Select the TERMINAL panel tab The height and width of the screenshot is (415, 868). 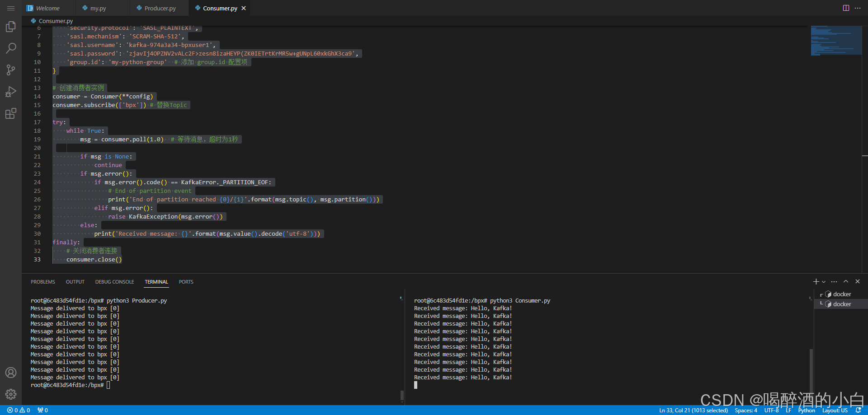[x=156, y=282]
